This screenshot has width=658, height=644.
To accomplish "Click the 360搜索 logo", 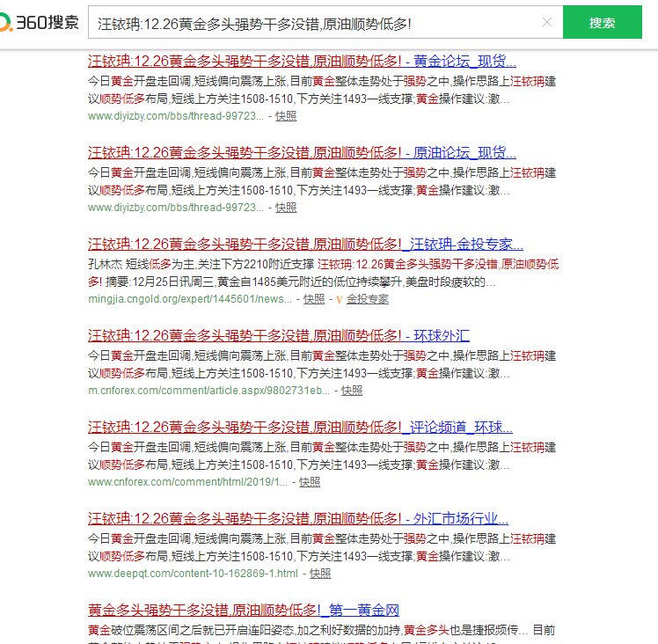I will pos(39,22).
